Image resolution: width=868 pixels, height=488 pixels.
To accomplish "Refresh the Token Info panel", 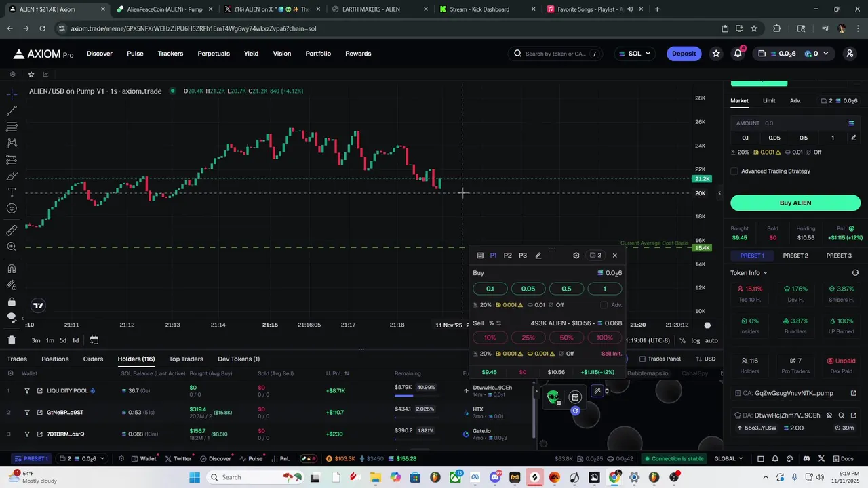I will tap(855, 273).
